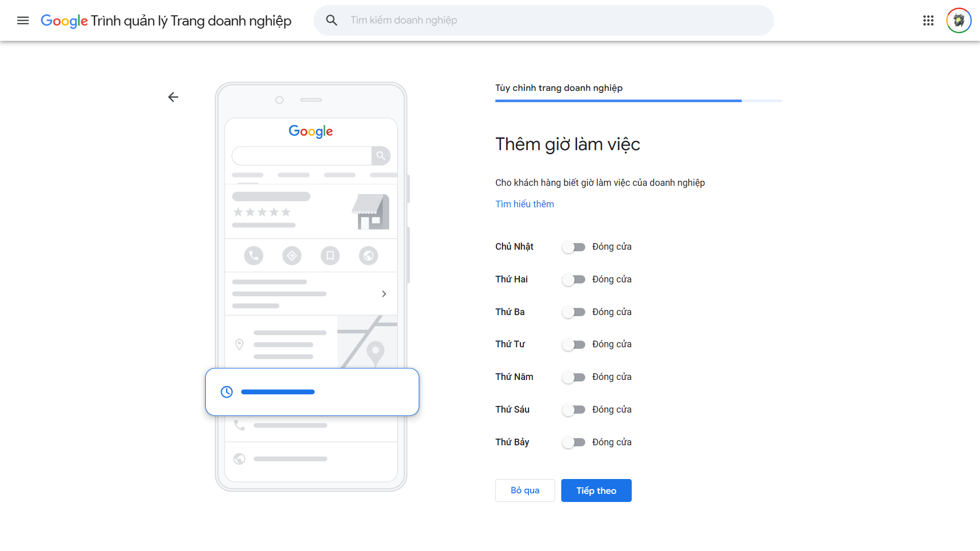Image resolution: width=980 pixels, height=551 pixels.
Task: Open the main hamburger menu
Action: tap(23, 20)
